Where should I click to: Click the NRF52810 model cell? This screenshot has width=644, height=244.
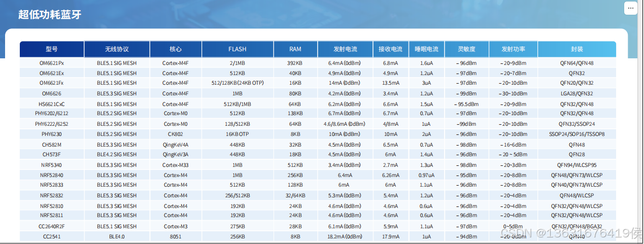pyautogui.click(x=52, y=206)
